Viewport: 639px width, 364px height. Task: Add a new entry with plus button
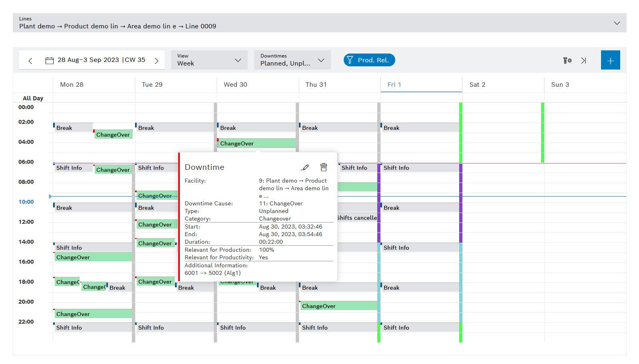click(x=610, y=60)
